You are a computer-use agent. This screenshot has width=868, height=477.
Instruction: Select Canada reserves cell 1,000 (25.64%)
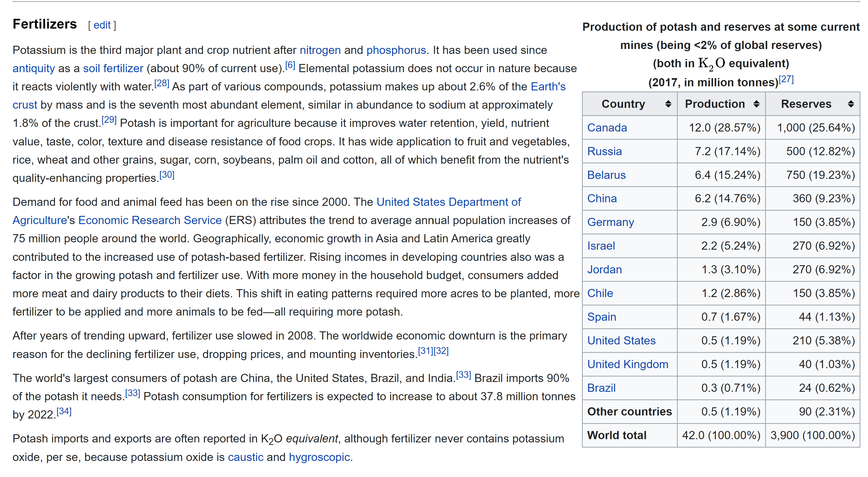[x=813, y=128]
